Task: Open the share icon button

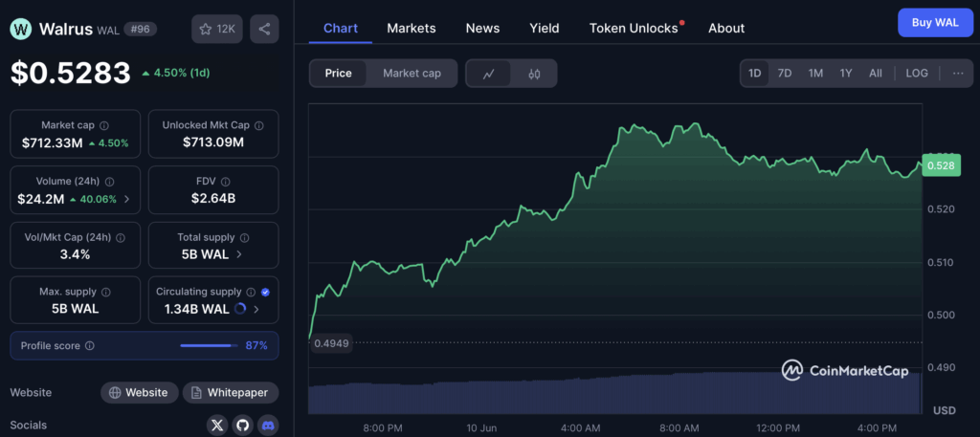Action: tap(264, 29)
